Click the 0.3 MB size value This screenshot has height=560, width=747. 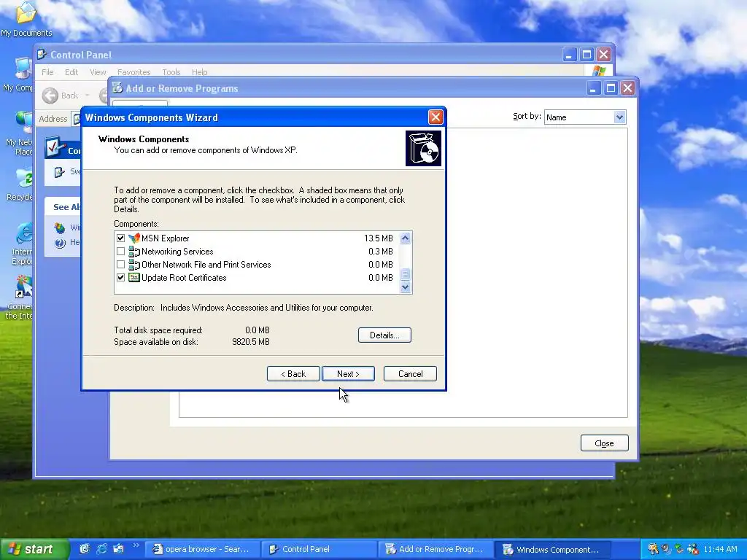381,252
